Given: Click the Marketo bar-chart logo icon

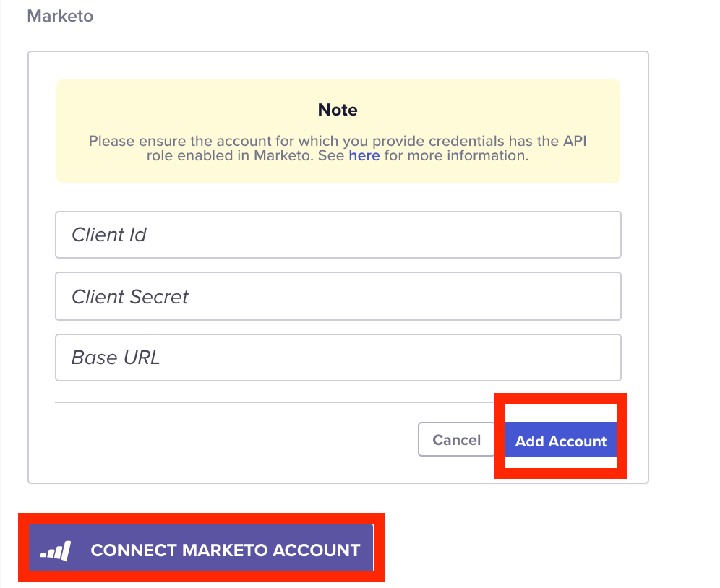Looking at the screenshot, I should pos(56,551).
